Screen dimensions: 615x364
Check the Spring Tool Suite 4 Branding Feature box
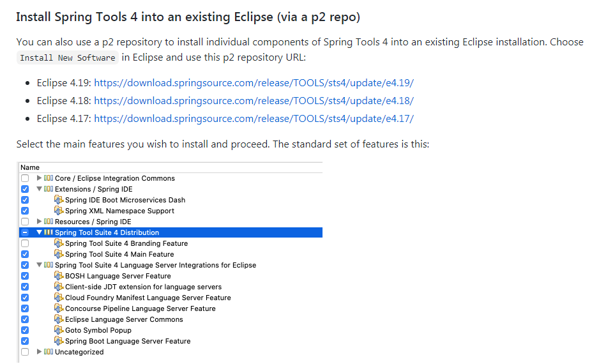[x=25, y=243]
